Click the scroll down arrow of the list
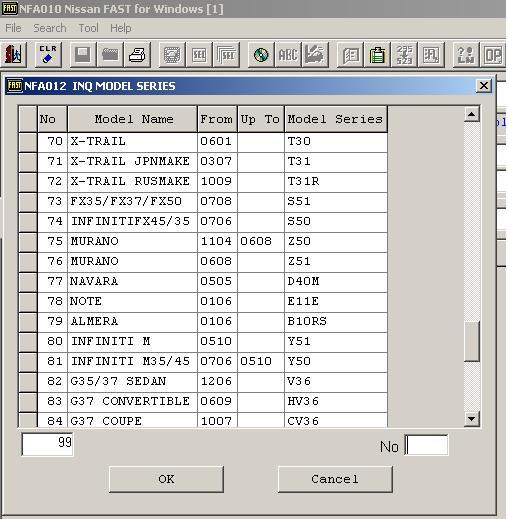Viewport: 508px width, 519px height. click(472, 419)
